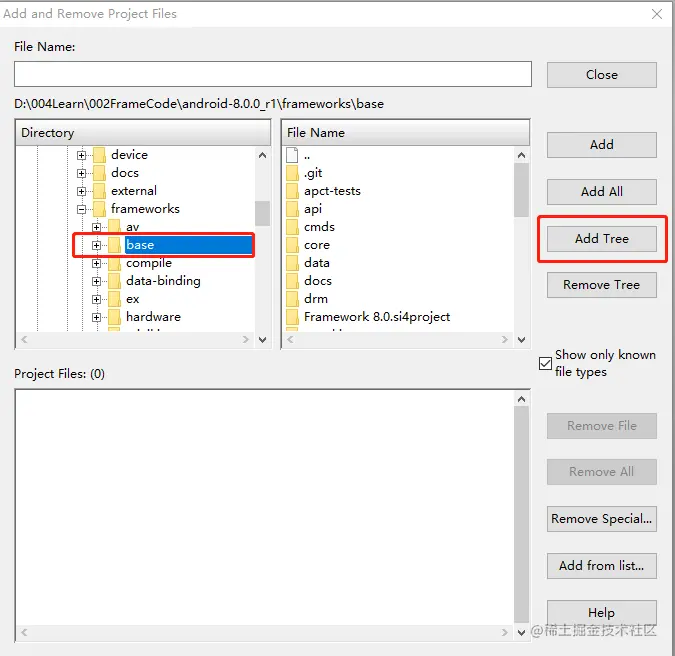Click the Add All button

point(601,192)
